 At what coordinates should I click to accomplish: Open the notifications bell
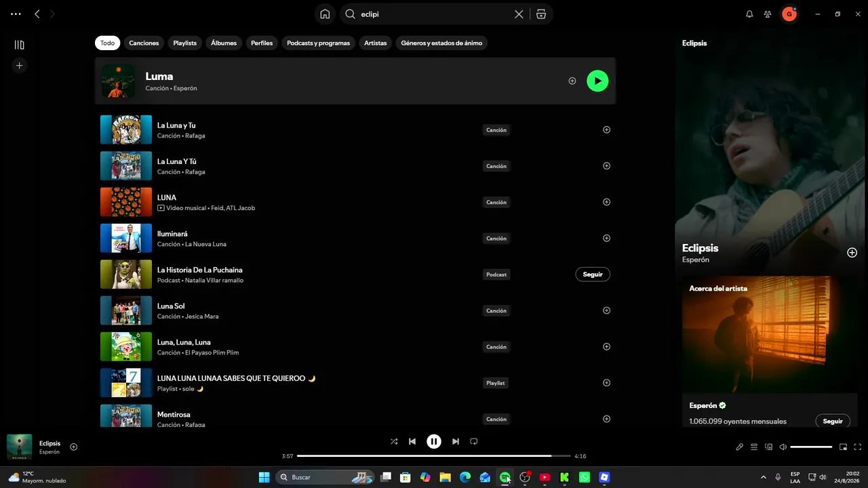tap(749, 14)
